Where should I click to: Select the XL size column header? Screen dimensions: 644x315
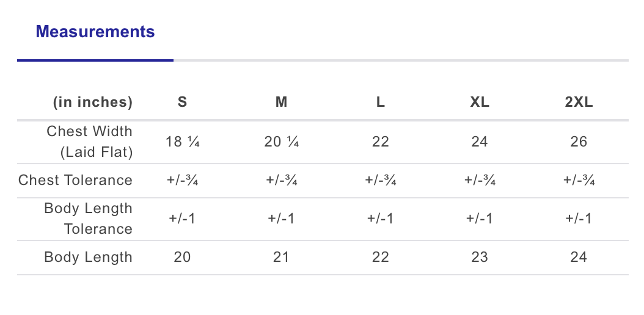tap(480, 103)
